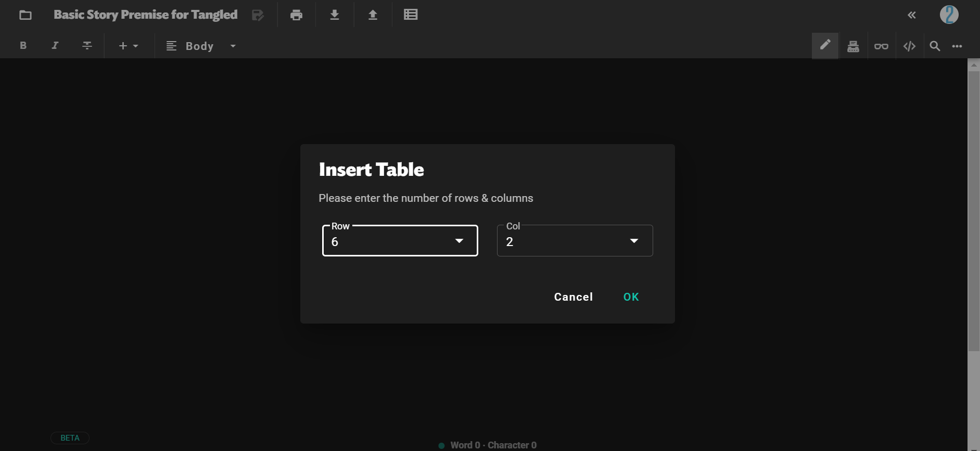Click the download arrow icon

tap(335, 15)
